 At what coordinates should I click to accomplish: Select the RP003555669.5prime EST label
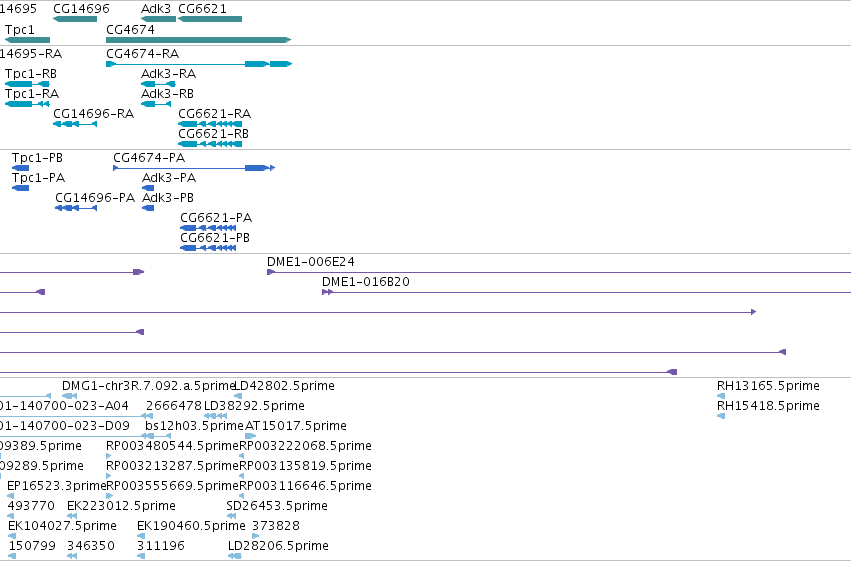click(x=173, y=486)
